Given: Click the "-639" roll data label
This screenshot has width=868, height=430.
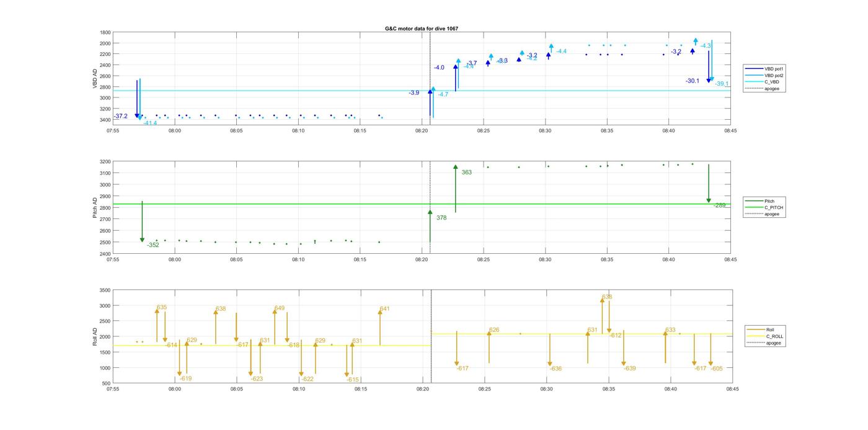Looking at the screenshot, I should coord(630,369).
